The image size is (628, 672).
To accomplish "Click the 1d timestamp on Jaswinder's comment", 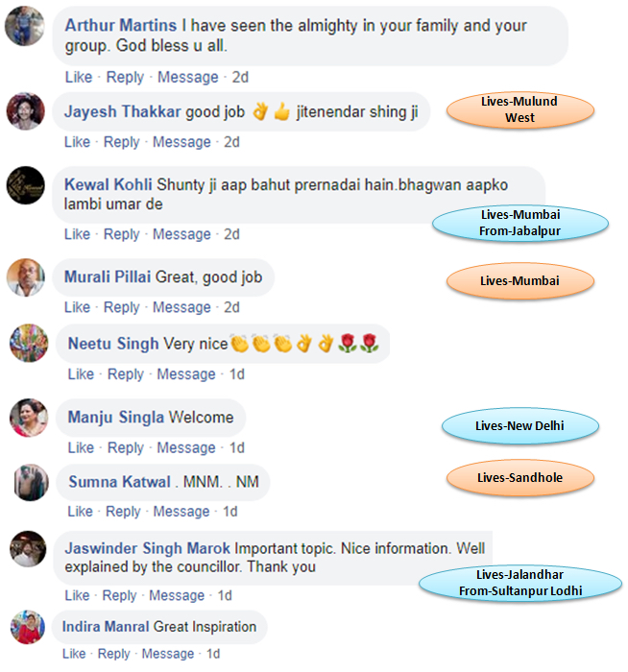I will (x=225, y=595).
